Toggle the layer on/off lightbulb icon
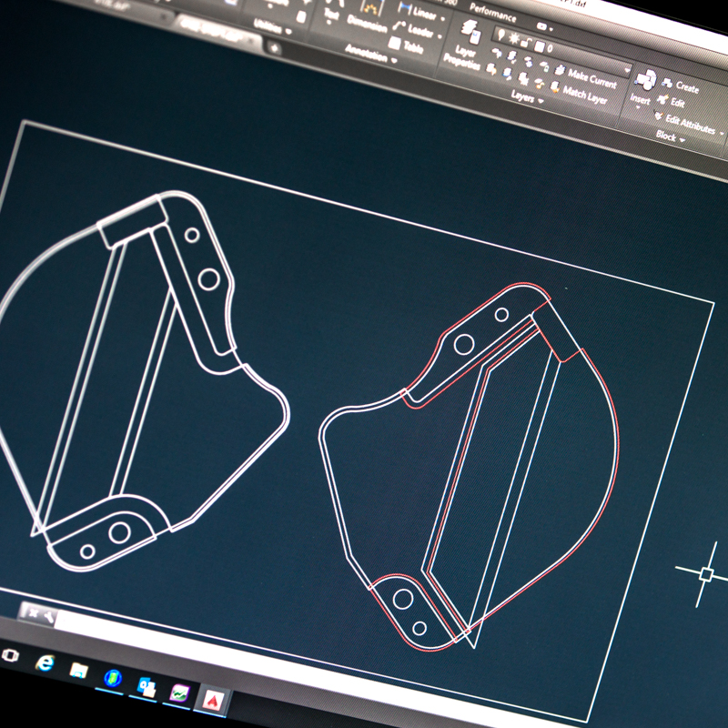728x728 pixels. point(500,33)
